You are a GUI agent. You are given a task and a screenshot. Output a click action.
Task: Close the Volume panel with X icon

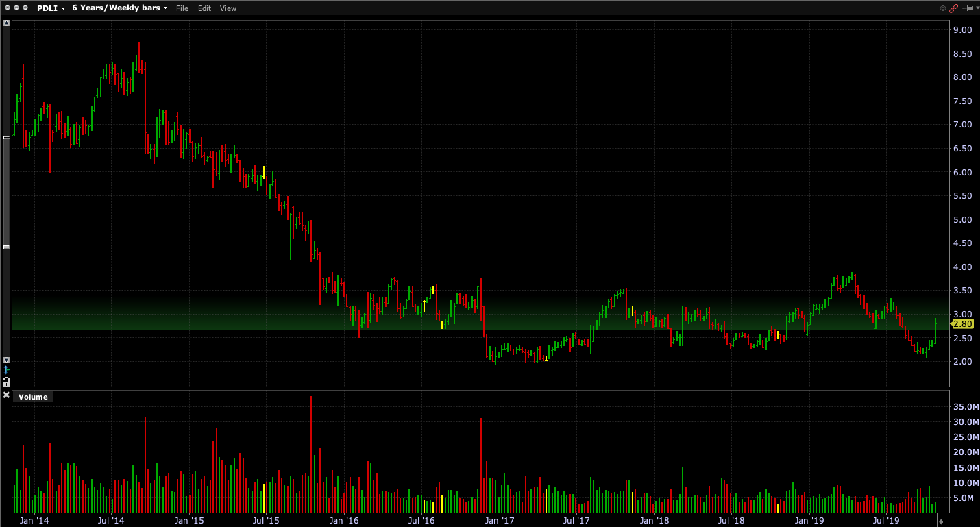6,396
